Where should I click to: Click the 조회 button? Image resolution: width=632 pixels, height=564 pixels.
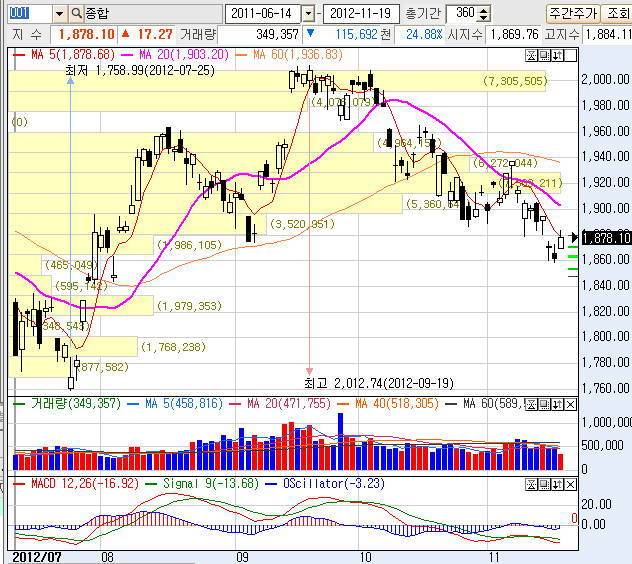pyautogui.click(x=617, y=13)
